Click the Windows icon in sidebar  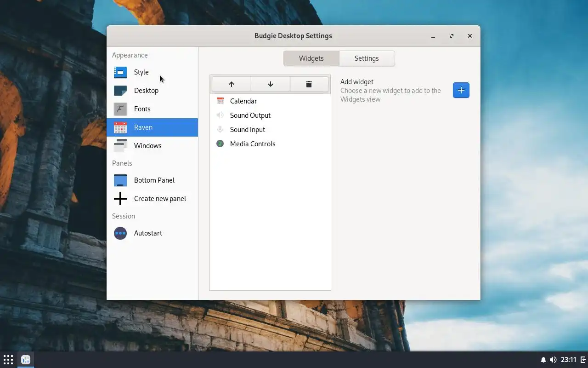120,146
